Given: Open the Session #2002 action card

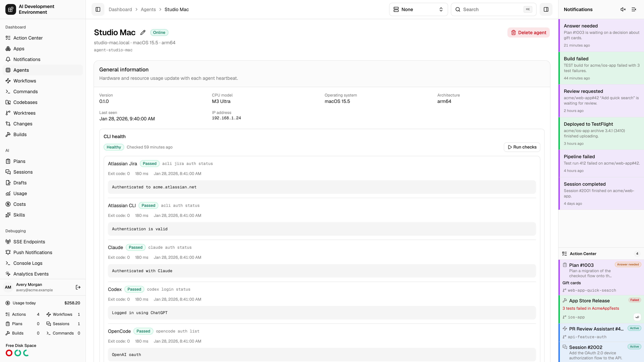Looking at the screenshot, I should click(601, 352).
